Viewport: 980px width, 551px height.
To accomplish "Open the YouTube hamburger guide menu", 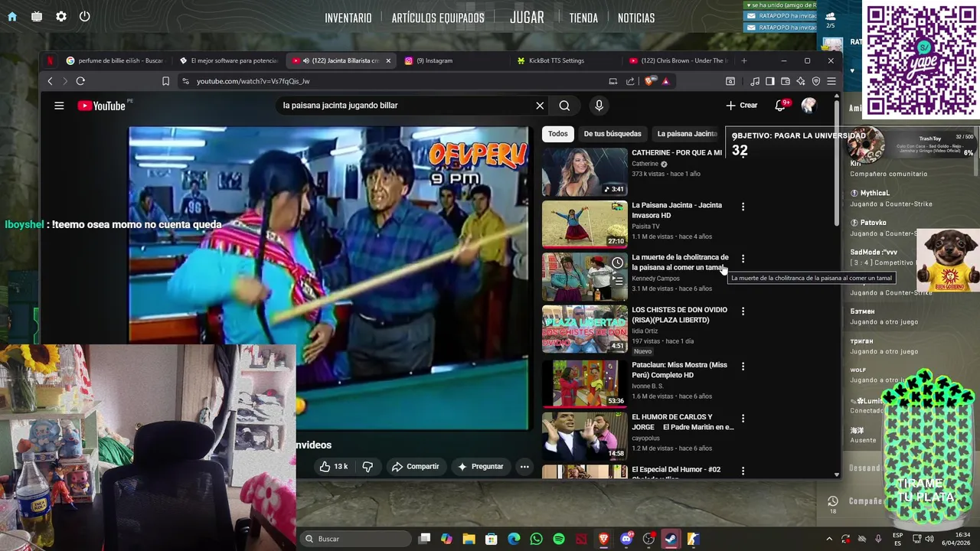I will [x=59, y=106].
